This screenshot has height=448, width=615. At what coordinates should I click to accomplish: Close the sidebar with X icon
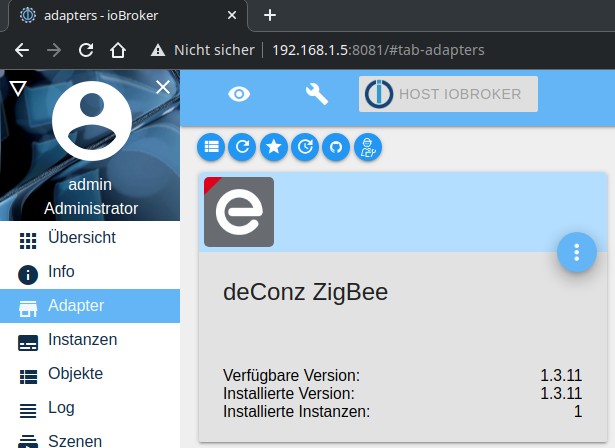(163, 88)
